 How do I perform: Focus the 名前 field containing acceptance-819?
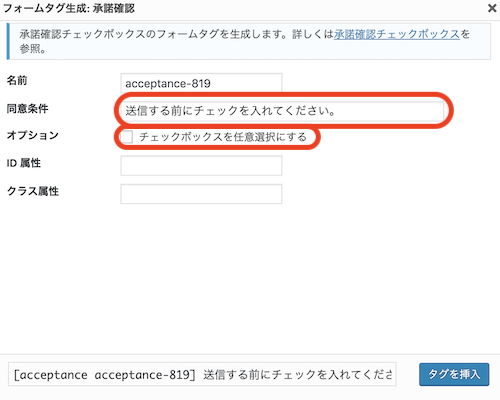click(x=201, y=83)
